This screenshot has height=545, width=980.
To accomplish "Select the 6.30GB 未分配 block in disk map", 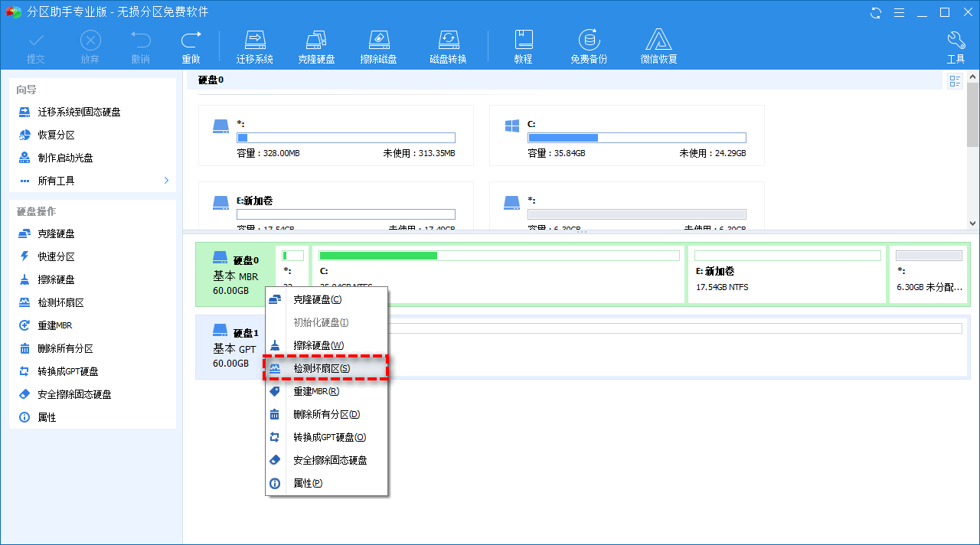I will click(x=929, y=275).
